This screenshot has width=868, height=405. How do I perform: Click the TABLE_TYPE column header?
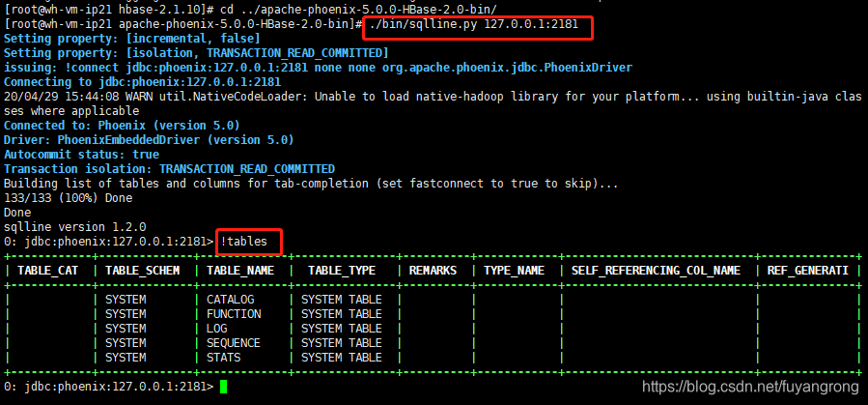(342, 271)
